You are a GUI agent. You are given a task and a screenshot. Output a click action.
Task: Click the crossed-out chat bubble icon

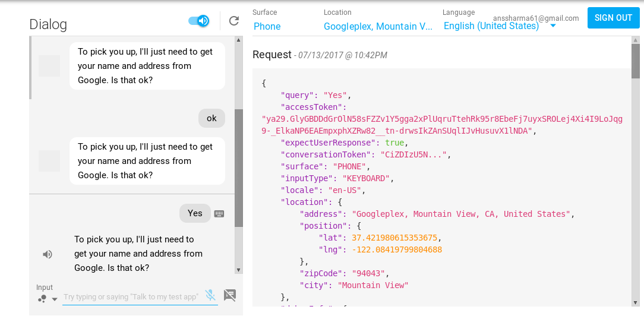[x=230, y=295]
